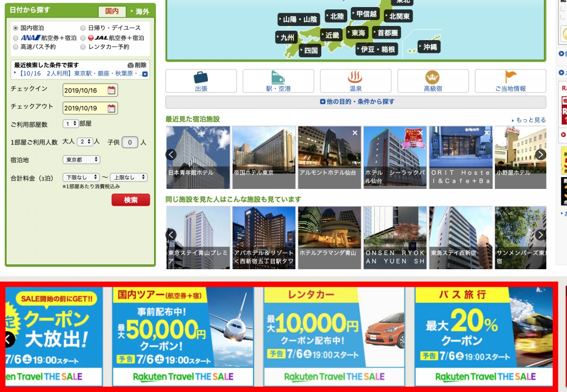Select 首都圏 region on map

point(387,33)
